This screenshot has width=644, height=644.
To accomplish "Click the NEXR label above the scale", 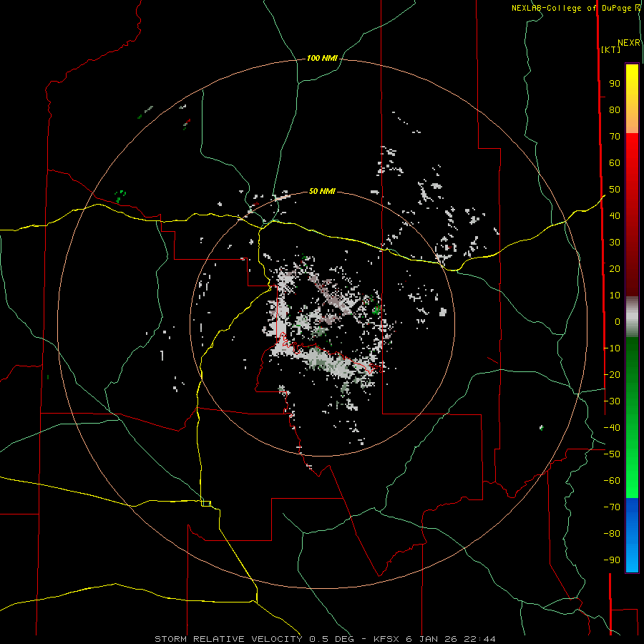I will [629, 43].
